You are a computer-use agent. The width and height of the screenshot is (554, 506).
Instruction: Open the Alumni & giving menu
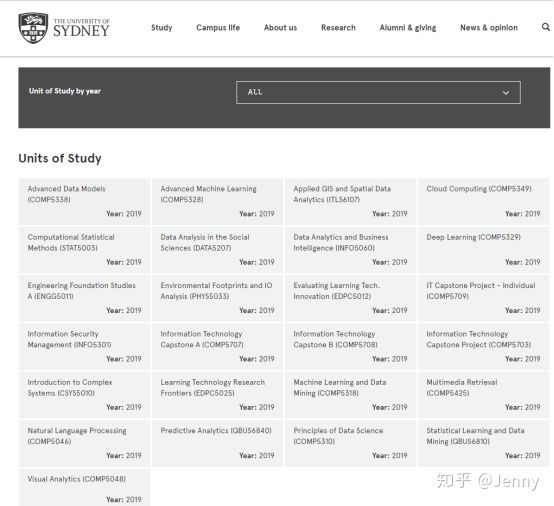pos(408,28)
